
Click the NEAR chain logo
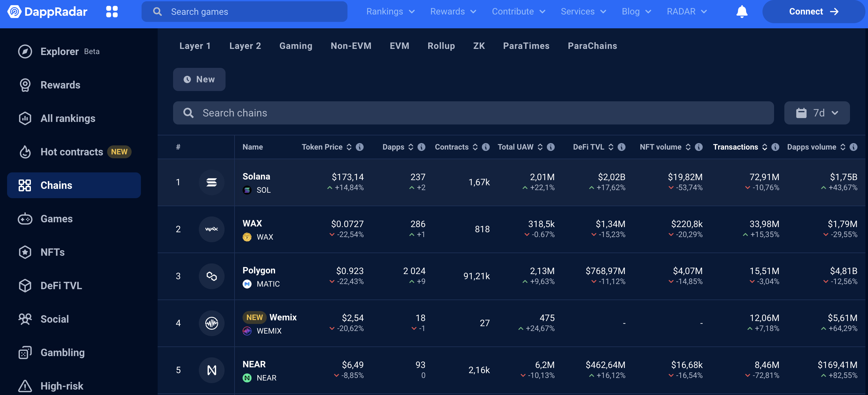coord(212,370)
